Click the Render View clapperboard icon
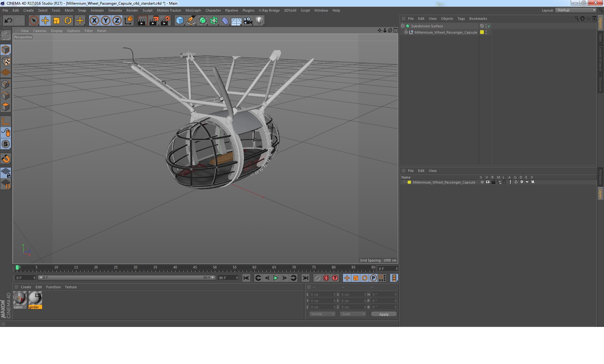This screenshot has height=364, width=604. tap(142, 21)
